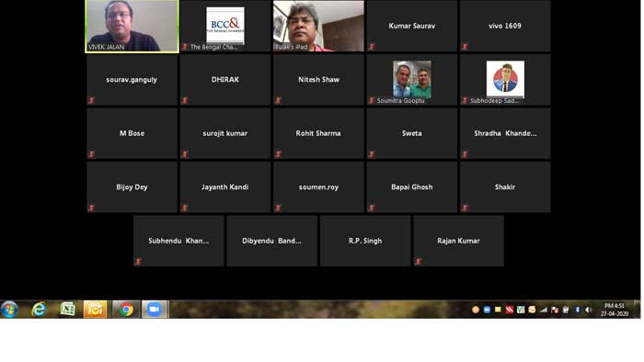Screen dimensions: 644x362
Task: Click the volume speaker tray icon
Action: [x=588, y=310]
